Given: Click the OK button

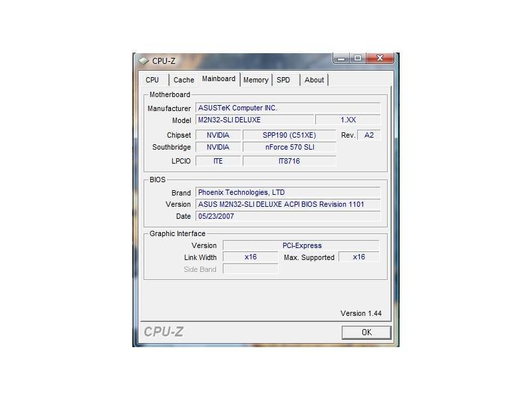Looking at the screenshot, I should pyautogui.click(x=366, y=332).
